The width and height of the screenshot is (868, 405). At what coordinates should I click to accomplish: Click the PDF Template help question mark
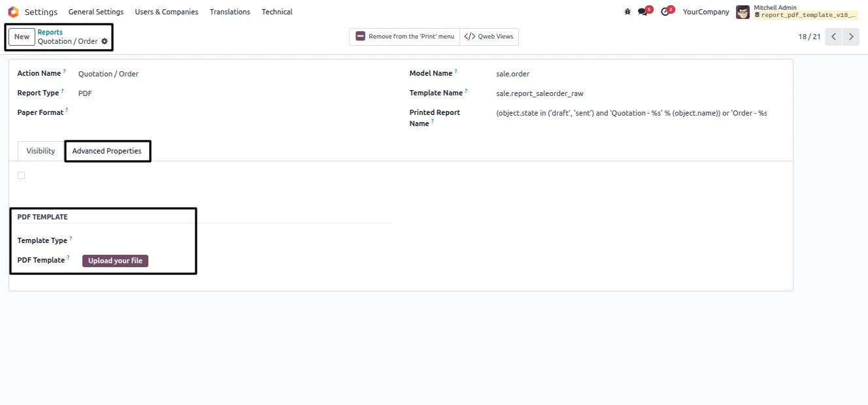68,258
